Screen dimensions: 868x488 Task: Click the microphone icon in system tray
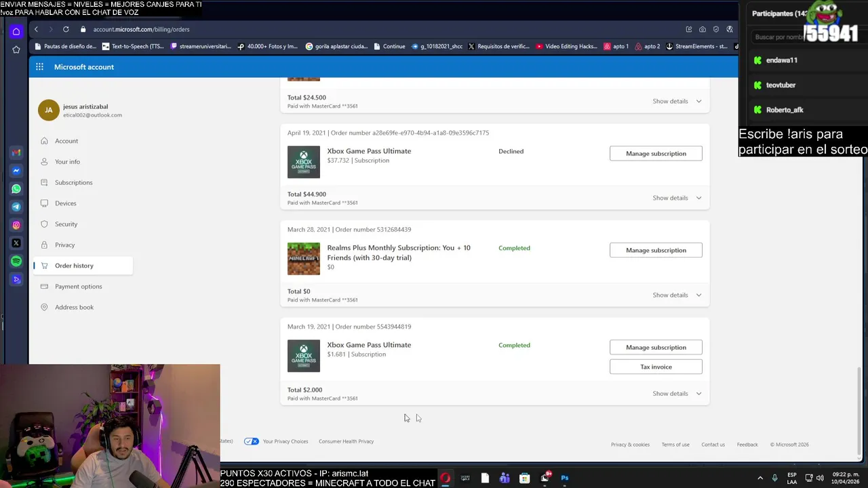(774, 478)
